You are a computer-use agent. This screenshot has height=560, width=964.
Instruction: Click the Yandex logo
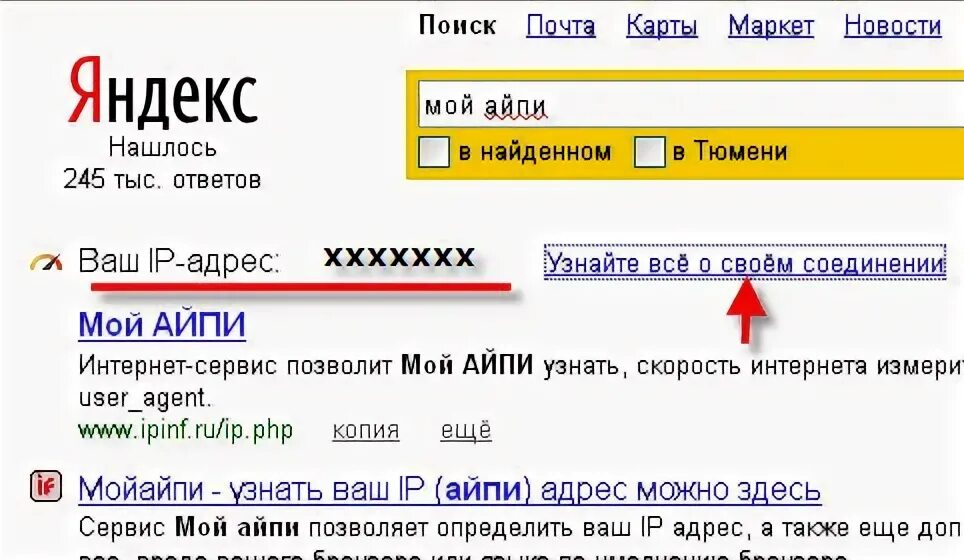point(162,92)
